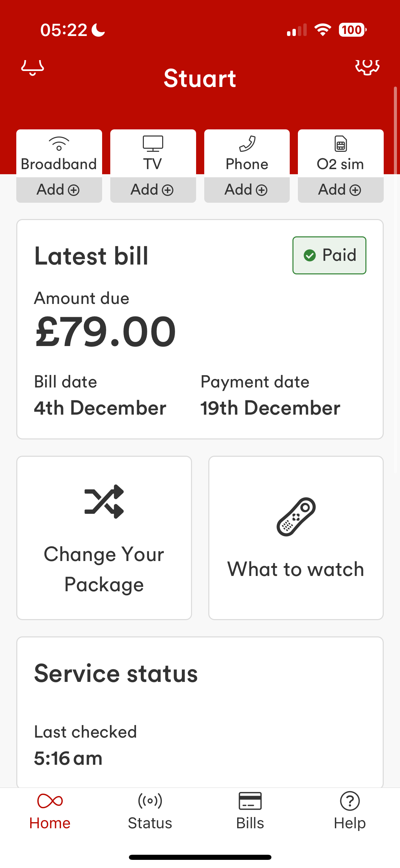Add O2 sim service
The width and height of the screenshot is (400, 868).
pyautogui.click(x=341, y=190)
